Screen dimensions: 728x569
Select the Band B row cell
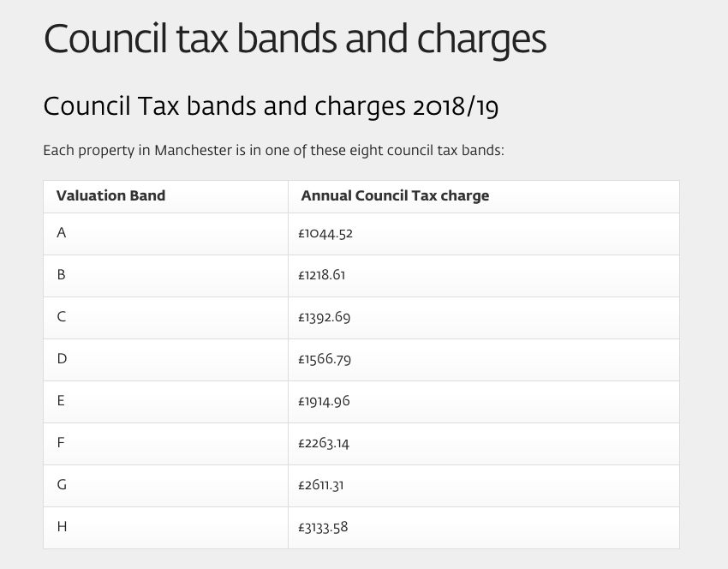[x=166, y=276]
